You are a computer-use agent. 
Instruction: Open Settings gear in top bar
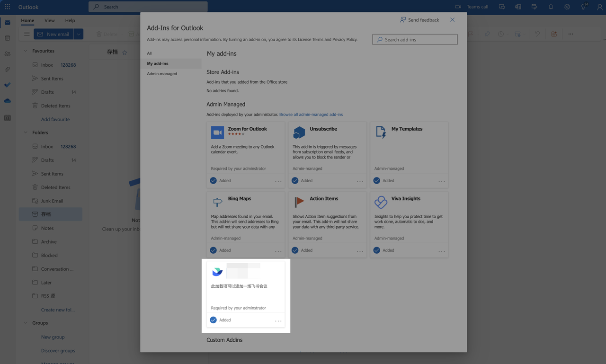(x=567, y=7)
